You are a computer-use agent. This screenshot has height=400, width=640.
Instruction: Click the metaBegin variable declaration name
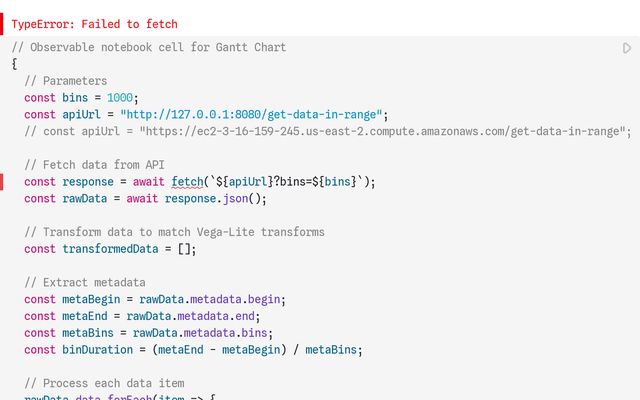pyautogui.click(x=91, y=300)
